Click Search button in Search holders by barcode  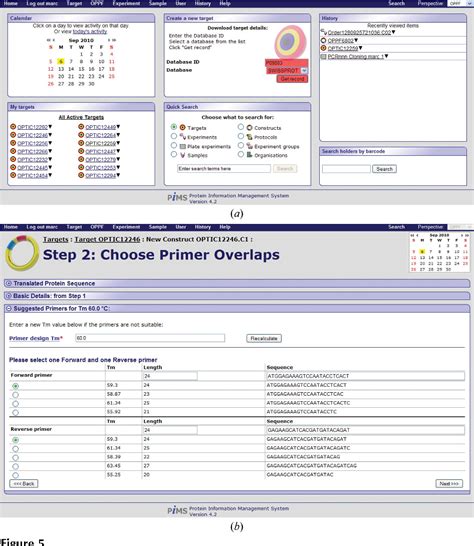point(384,169)
